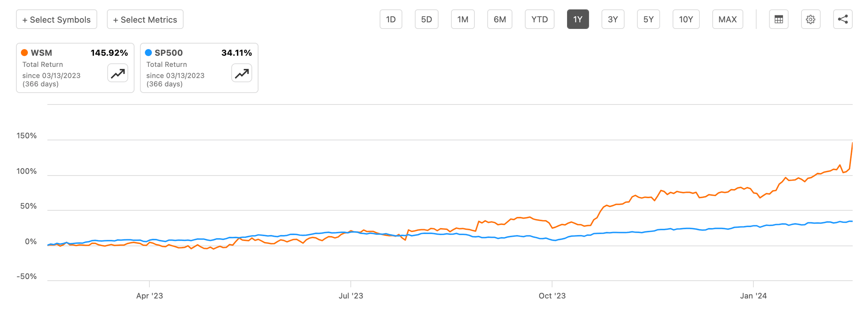The width and height of the screenshot is (868, 319).
Task: Click WSM trend arrow icon
Action: pyautogui.click(x=118, y=73)
